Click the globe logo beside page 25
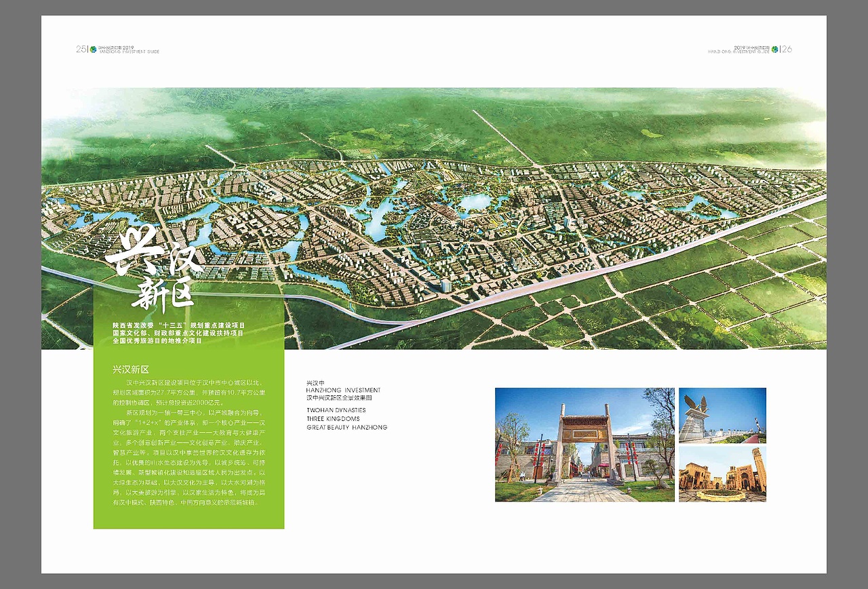868x589 pixels. pos(94,49)
